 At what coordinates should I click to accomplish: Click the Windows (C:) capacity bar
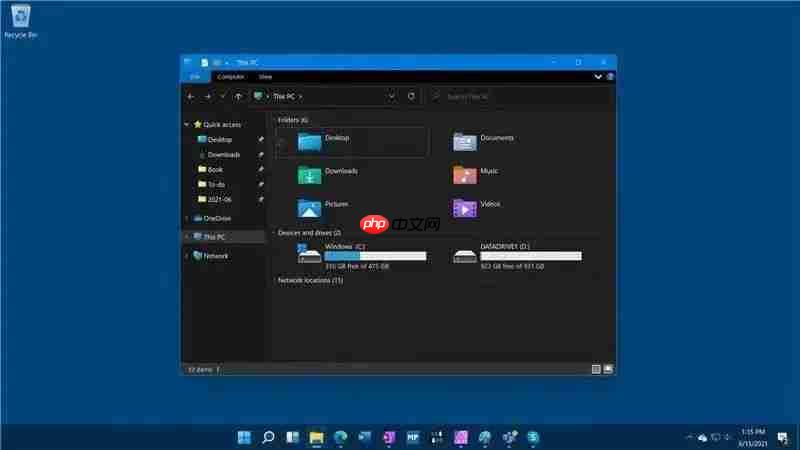[x=376, y=256]
